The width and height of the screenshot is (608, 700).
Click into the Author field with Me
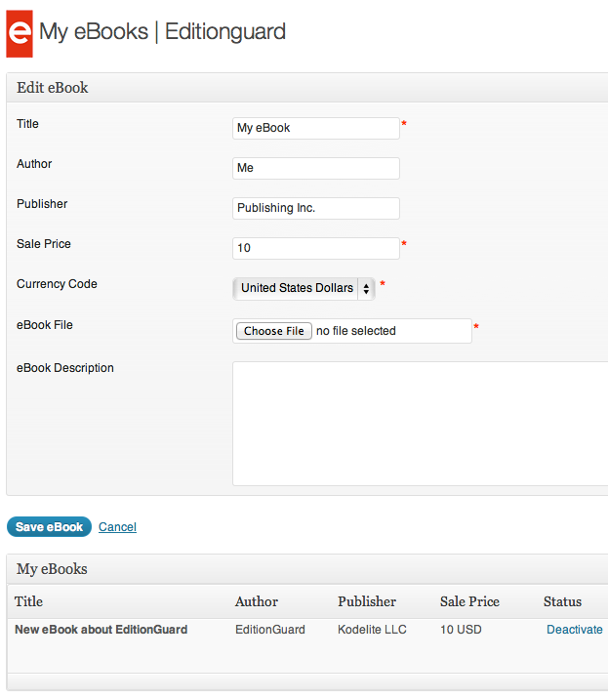pyautogui.click(x=316, y=168)
